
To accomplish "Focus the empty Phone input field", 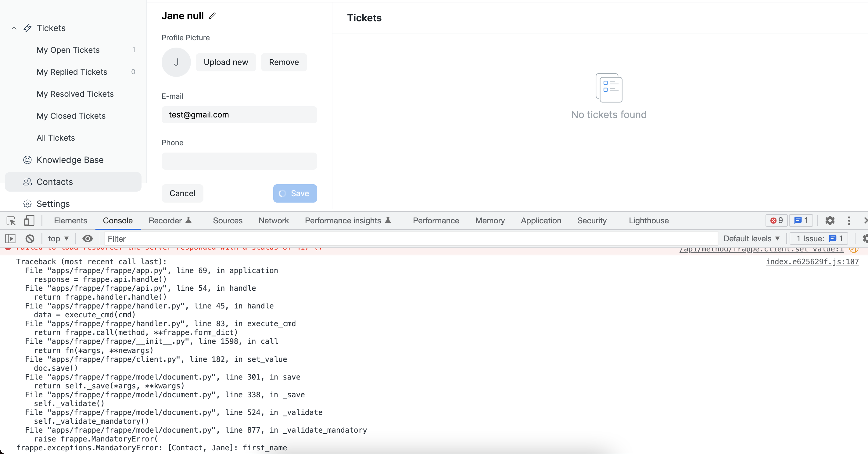I will pyautogui.click(x=239, y=161).
